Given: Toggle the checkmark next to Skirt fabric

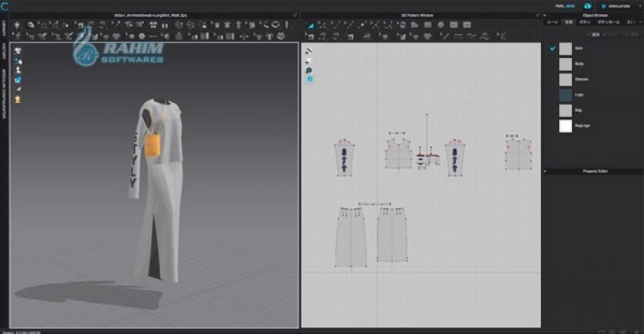Looking at the screenshot, I should [x=552, y=49].
